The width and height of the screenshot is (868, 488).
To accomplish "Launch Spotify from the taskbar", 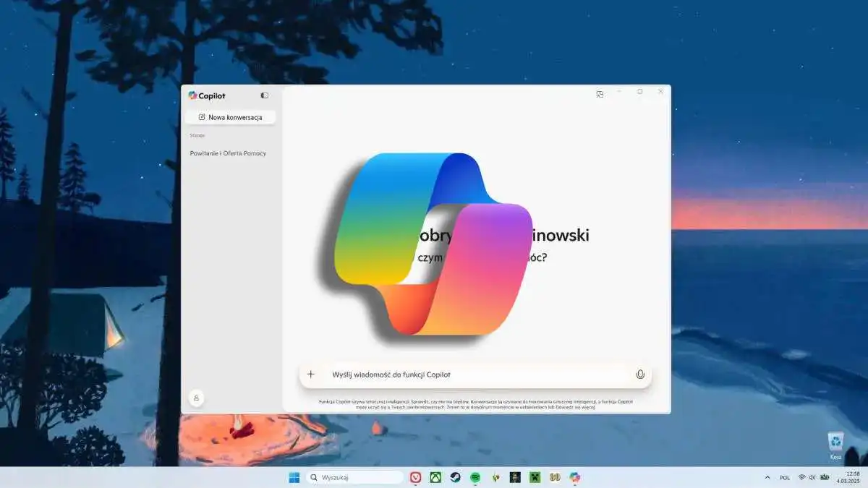I will (x=475, y=477).
